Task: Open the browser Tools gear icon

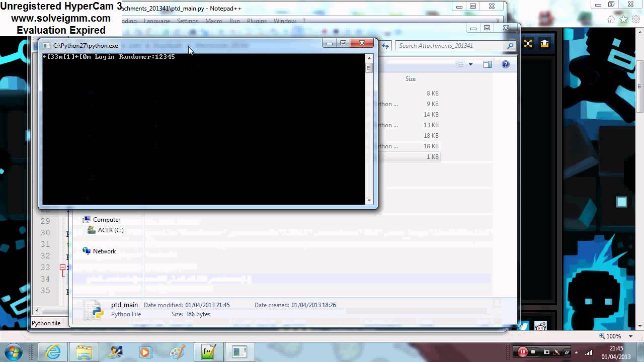Action: point(636,20)
